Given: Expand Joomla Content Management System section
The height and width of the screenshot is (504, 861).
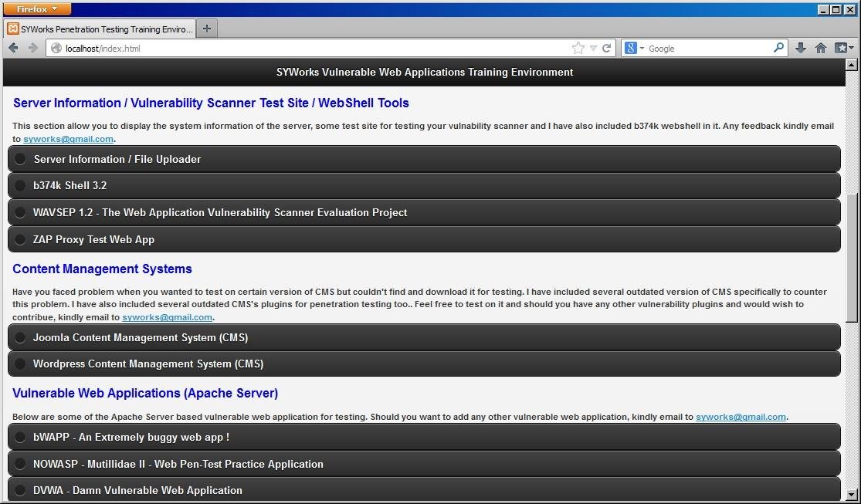Looking at the screenshot, I should tap(424, 337).
